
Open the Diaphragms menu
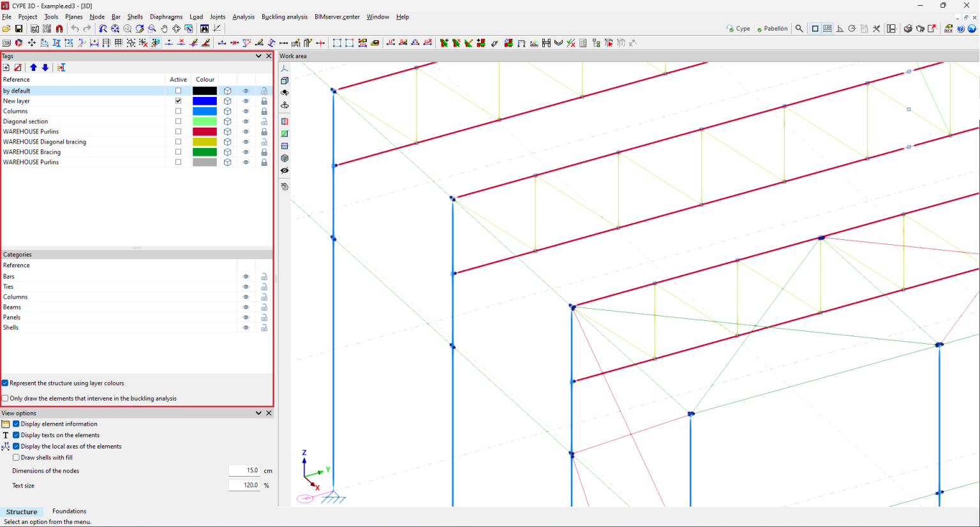pos(166,17)
